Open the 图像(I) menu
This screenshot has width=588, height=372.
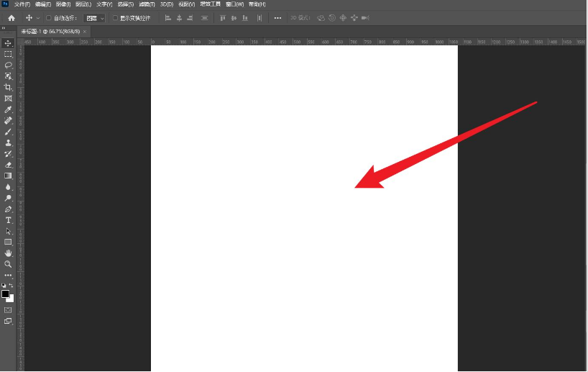pyautogui.click(x=63, y=4)
